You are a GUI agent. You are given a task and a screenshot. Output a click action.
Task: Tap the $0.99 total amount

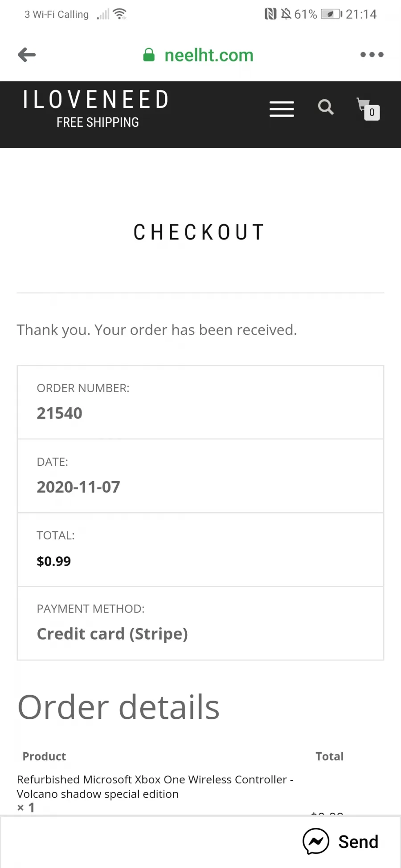coord(53,561)
